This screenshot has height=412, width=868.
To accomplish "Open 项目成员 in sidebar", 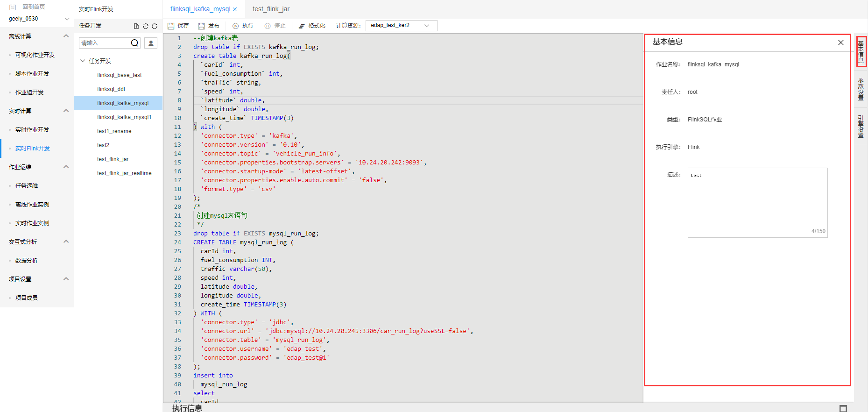I will point(27,298).
